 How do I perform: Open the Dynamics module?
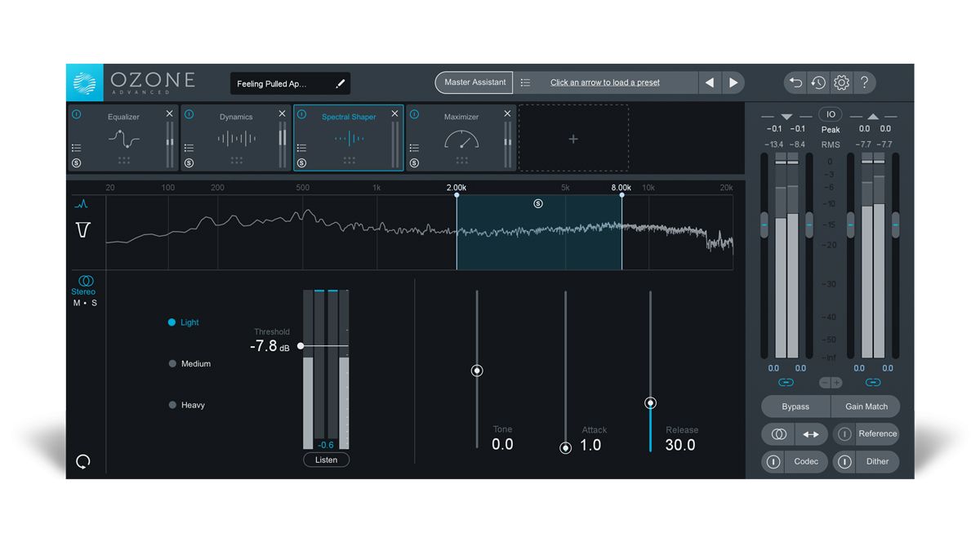(x=235, y=117)
